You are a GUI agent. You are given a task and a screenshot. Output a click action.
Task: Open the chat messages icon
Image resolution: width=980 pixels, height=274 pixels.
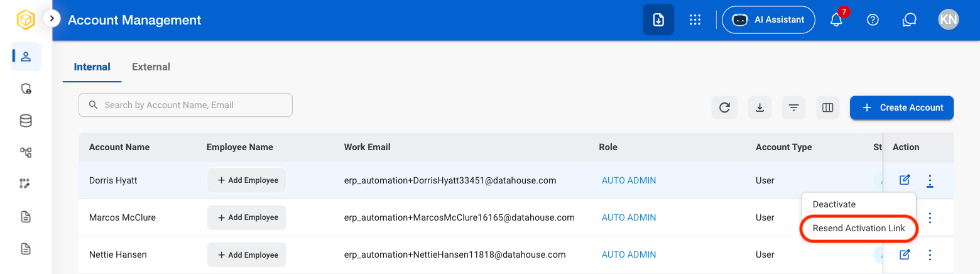click(910, 19)
